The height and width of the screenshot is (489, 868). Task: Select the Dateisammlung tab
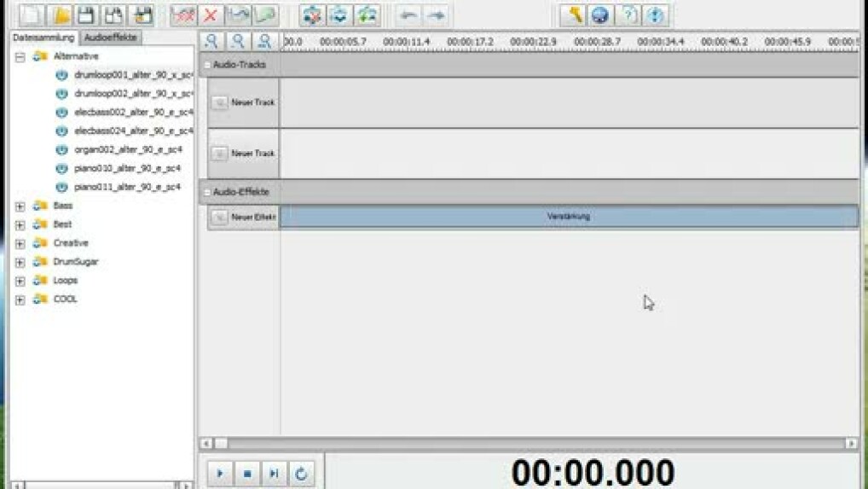43,38
